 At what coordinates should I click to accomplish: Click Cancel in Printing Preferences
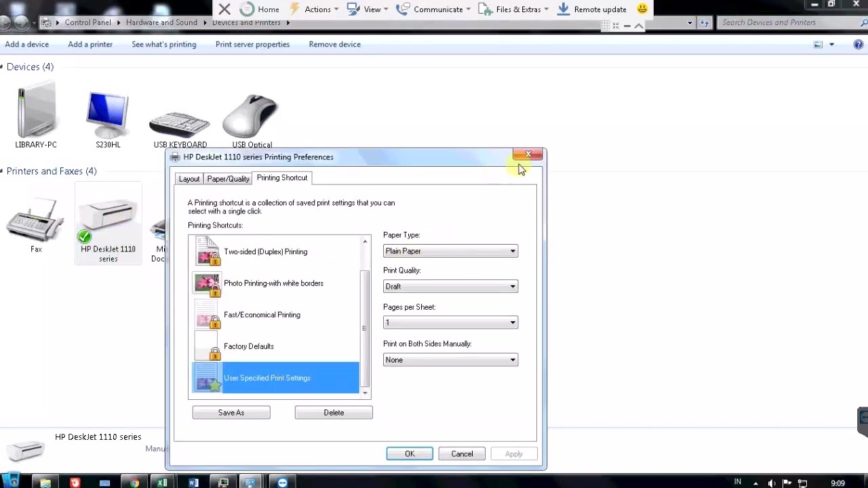tap(462, 454)
